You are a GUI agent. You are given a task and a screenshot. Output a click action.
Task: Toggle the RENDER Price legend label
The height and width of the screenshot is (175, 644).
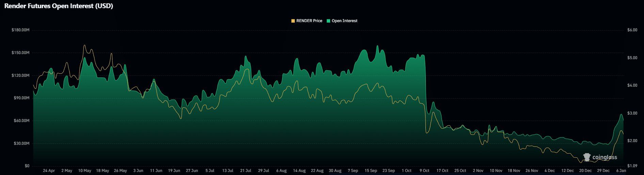pyautogui.click(x=309, y=21)
